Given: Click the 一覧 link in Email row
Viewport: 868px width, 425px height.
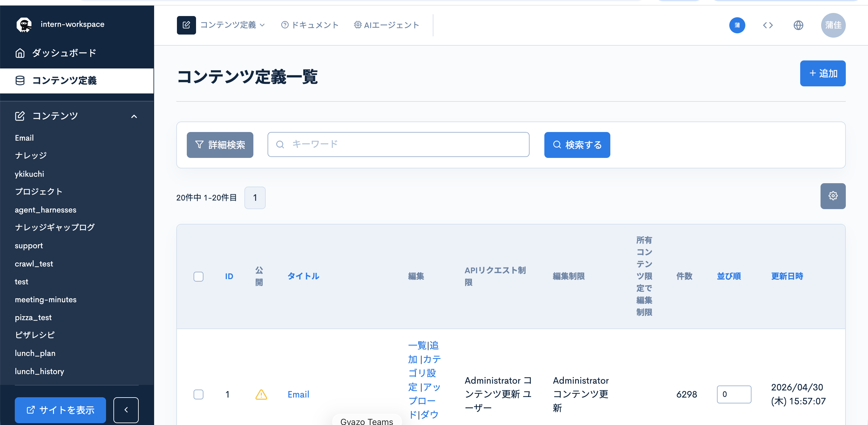Looking at the screenshot, I should (417, 345).
